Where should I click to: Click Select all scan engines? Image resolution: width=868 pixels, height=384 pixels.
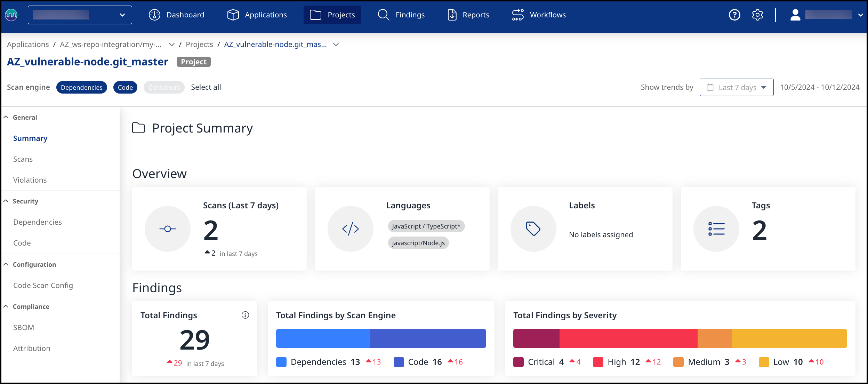click(x=206, y=87)
